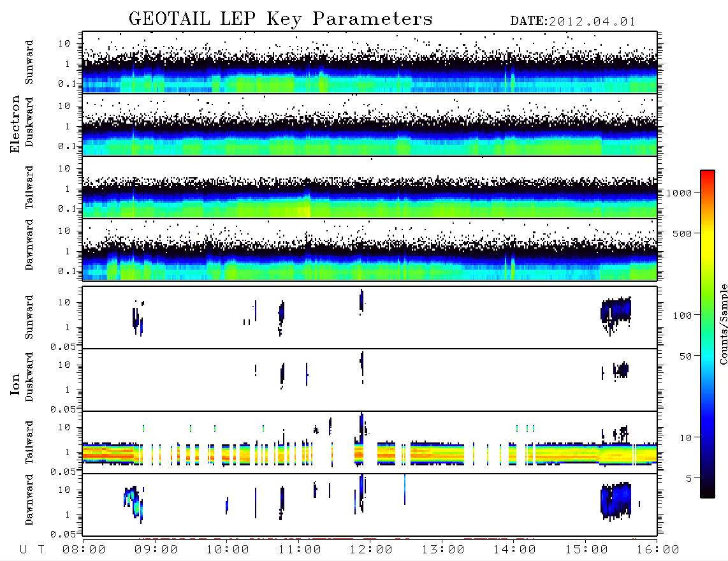Click inside the Electron Duskward spectrogram panel

370,124
